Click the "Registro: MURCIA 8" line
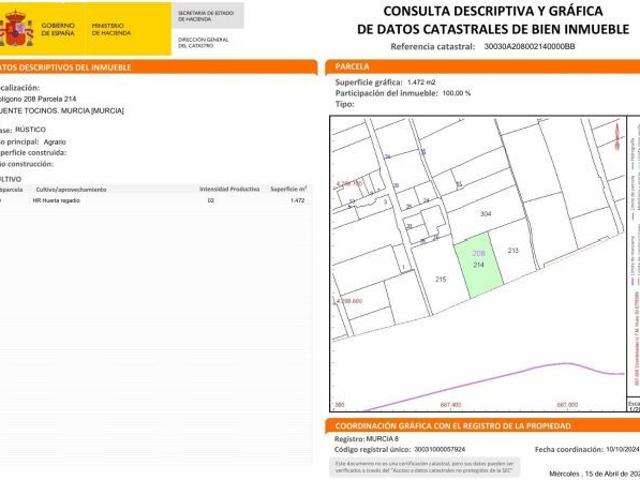The width and height of the screenshot is (640, 480). click(x=367, y=439)
